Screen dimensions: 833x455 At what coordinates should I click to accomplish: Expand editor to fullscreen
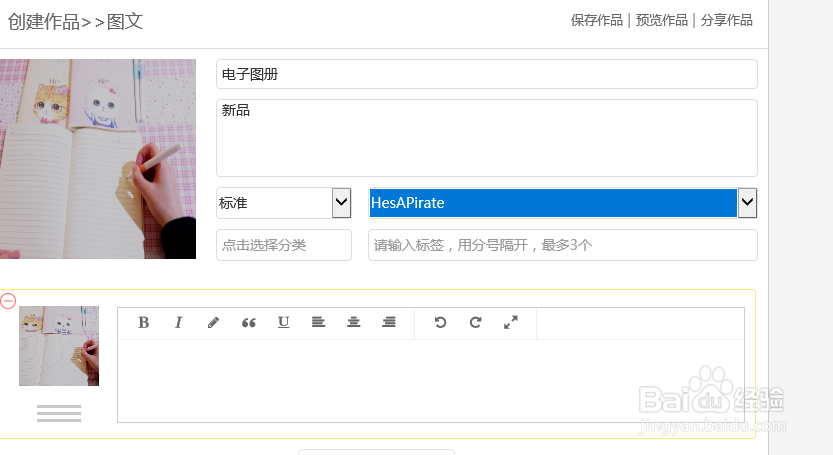click(511, 322)
